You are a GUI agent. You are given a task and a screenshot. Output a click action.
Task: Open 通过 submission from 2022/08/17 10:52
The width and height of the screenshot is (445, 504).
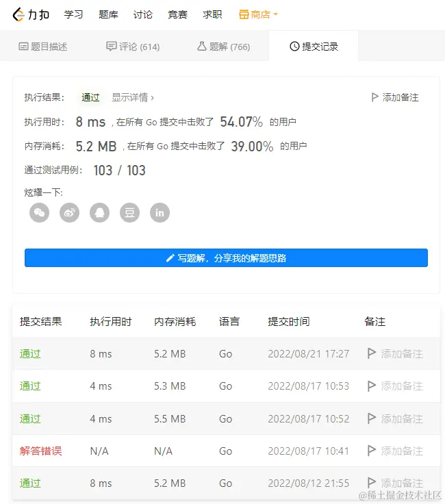click(x=30, y=419)
